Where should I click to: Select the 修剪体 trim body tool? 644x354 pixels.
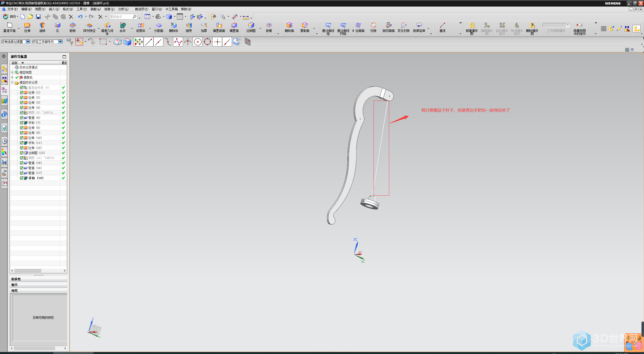coord(141,27)
